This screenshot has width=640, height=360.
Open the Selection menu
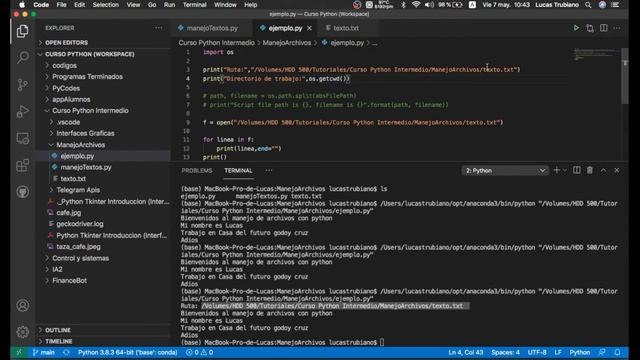[x=105, y=5]
